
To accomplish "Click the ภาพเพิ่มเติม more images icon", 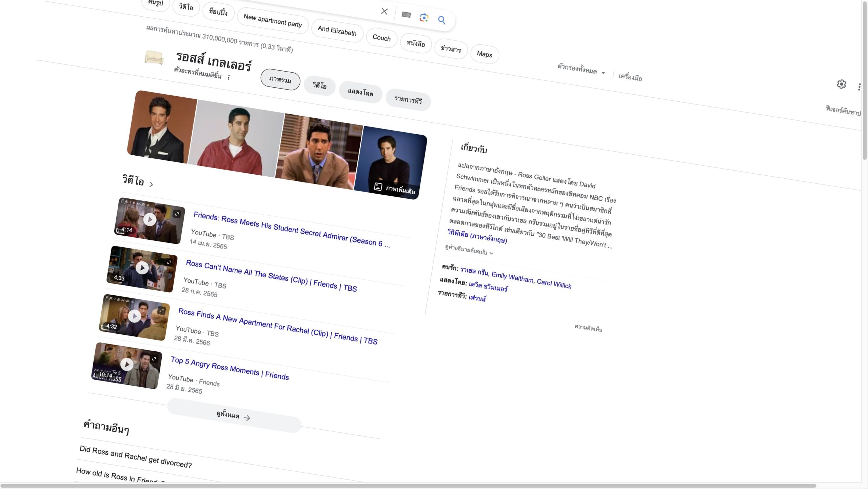I will (378, 187).
